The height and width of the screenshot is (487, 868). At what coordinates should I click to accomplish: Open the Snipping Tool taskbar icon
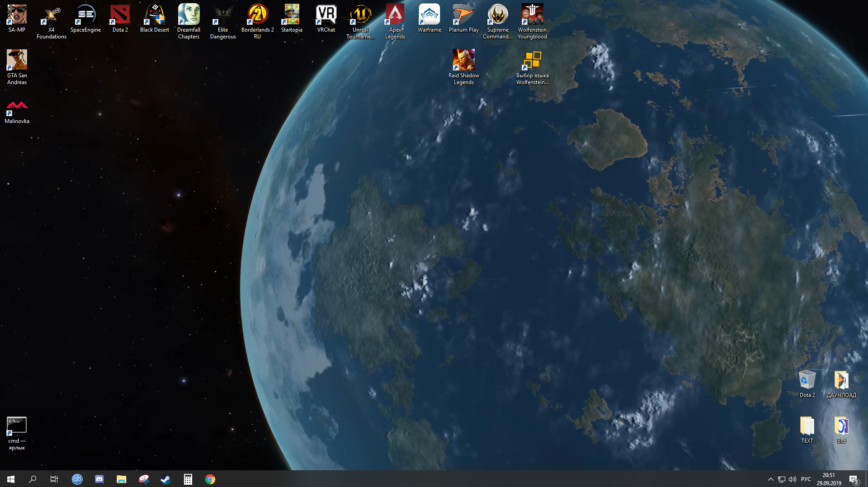[x=144, y=479]
